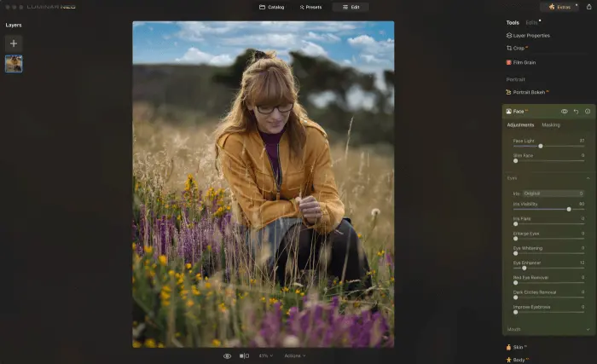The height and width of the screenshot is (364, 597).
Task: Click the Red Eye Removal slider handle
Action: (515, 283)
